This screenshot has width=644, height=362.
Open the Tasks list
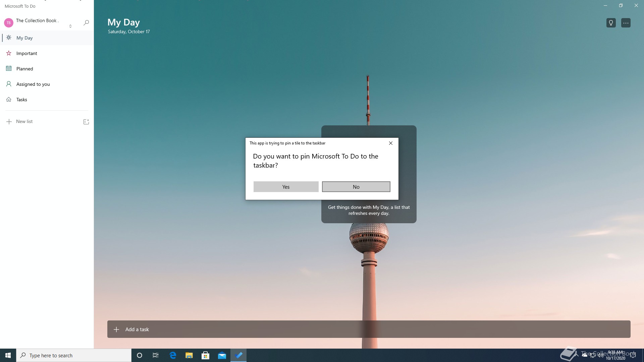(x=47, y=100)
